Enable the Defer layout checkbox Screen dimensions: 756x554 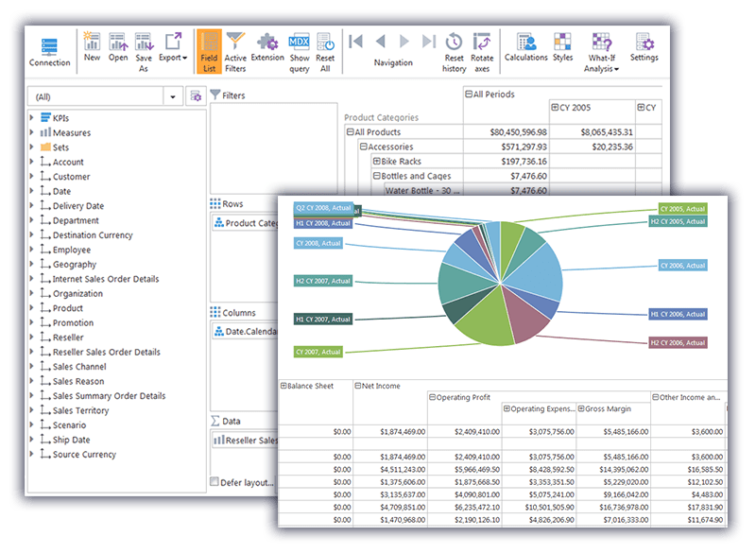point(215,481)
